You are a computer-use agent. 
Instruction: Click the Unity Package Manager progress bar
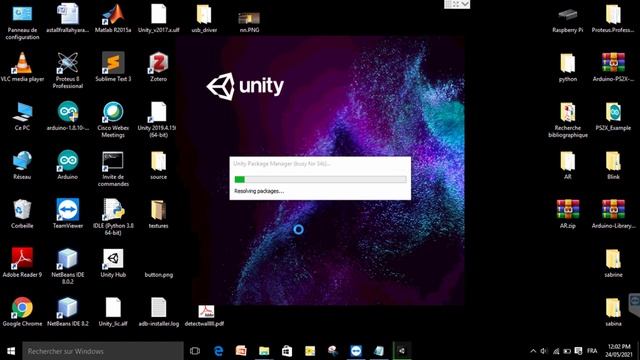(320, 179)
